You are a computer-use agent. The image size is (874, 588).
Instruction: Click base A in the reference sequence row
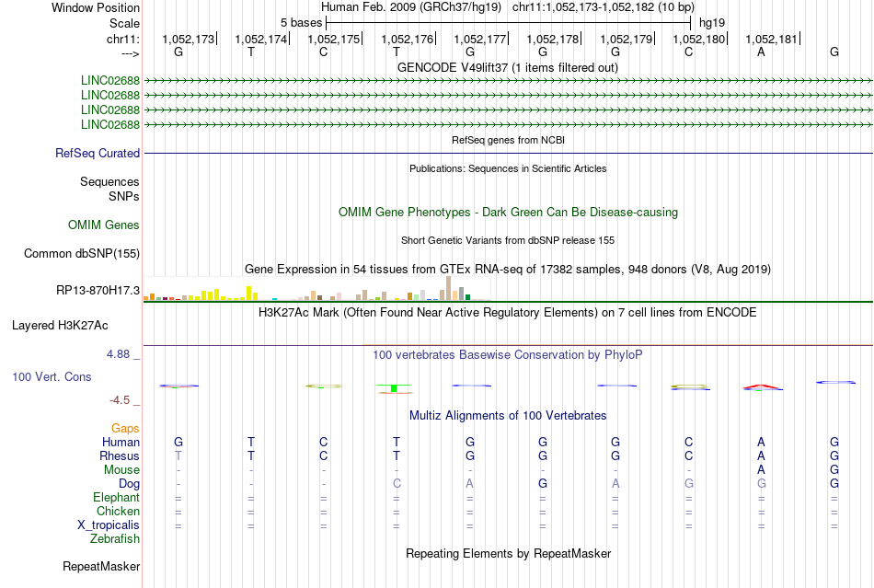[761, 52]
